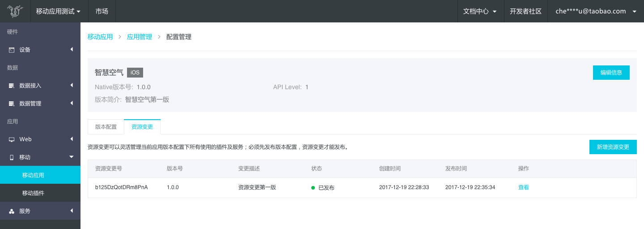Expand the 数据接入 menu arrow

(x=72, y=85)
